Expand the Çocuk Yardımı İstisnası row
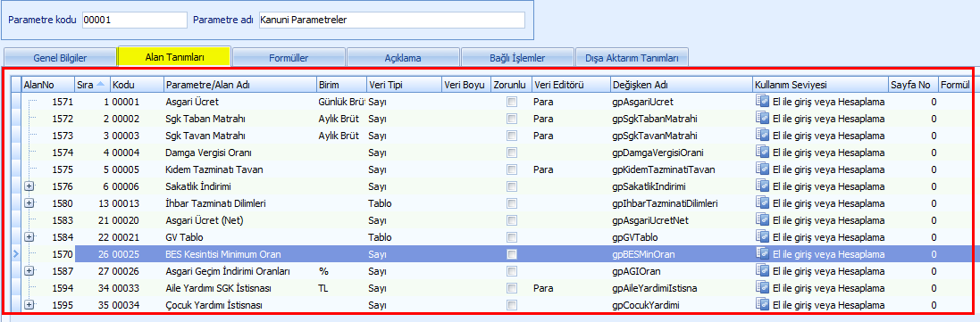This screenshot has width=980, height=322. coord(29,304)
